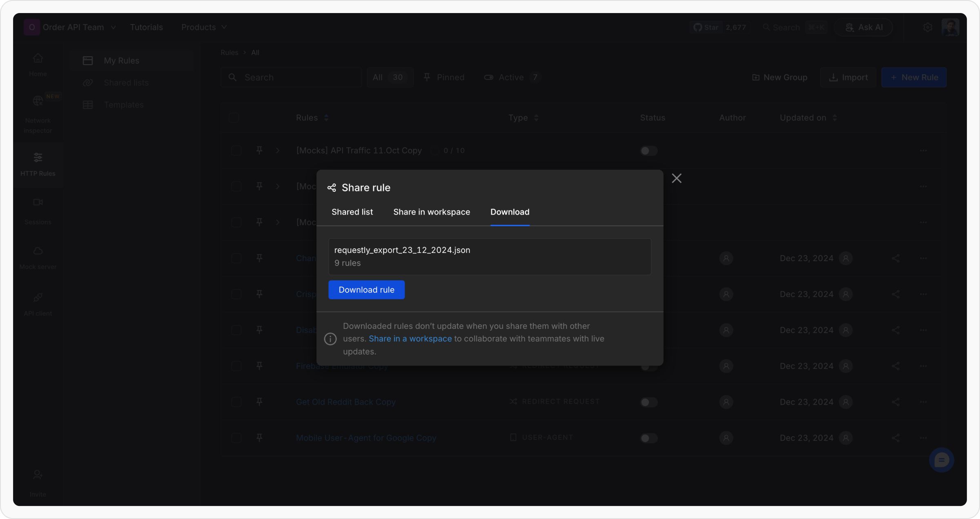Screen dimensions: 980x519
Task: Open the chat support bubble
Action: click(941, 460)
